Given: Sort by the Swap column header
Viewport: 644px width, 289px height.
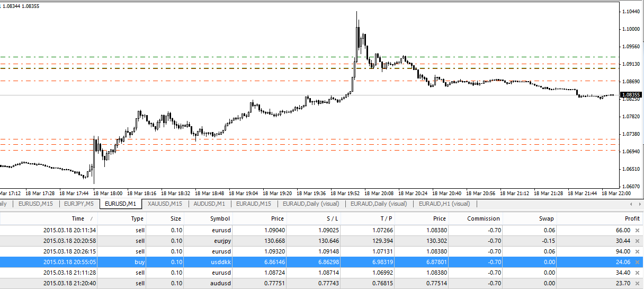Looking at the screenshot, I should [546, 218].
